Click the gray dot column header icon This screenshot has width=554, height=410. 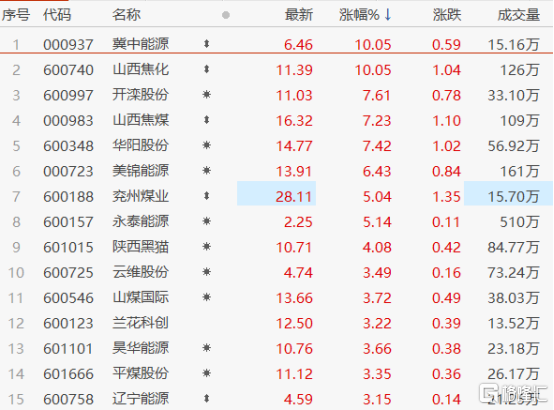[x=226, y=15]
